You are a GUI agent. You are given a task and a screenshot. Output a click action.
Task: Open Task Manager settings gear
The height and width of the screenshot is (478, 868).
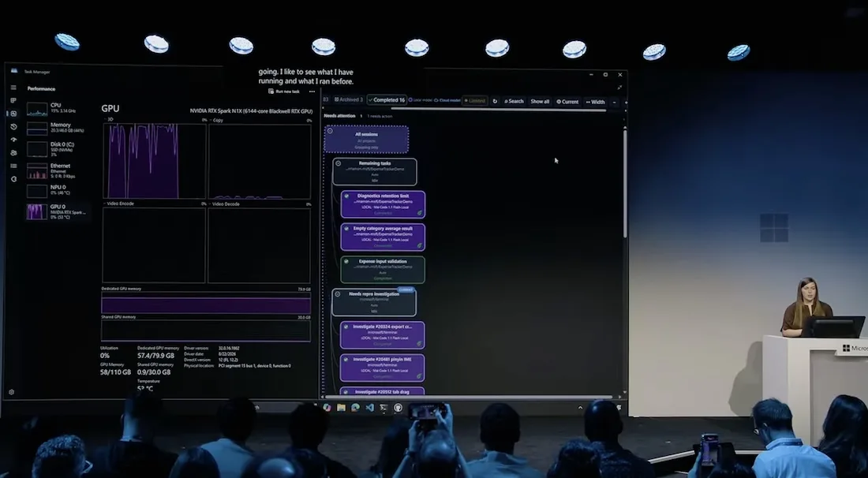point(12,392)
